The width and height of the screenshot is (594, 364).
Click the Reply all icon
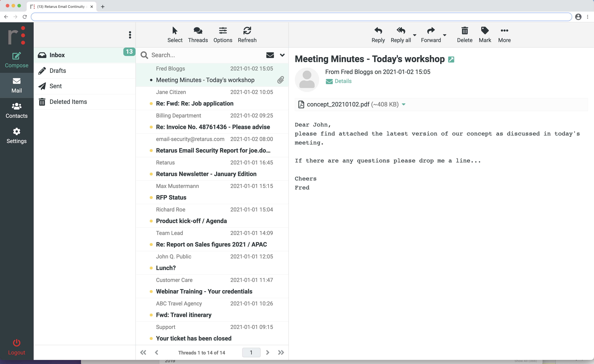tap(401, 31)
